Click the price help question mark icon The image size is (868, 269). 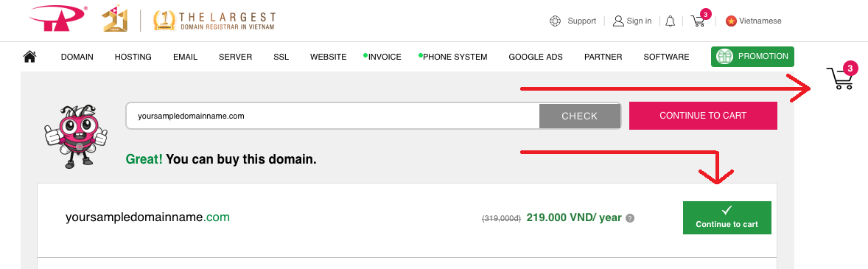pyautogui.click(x=630, y=218)
